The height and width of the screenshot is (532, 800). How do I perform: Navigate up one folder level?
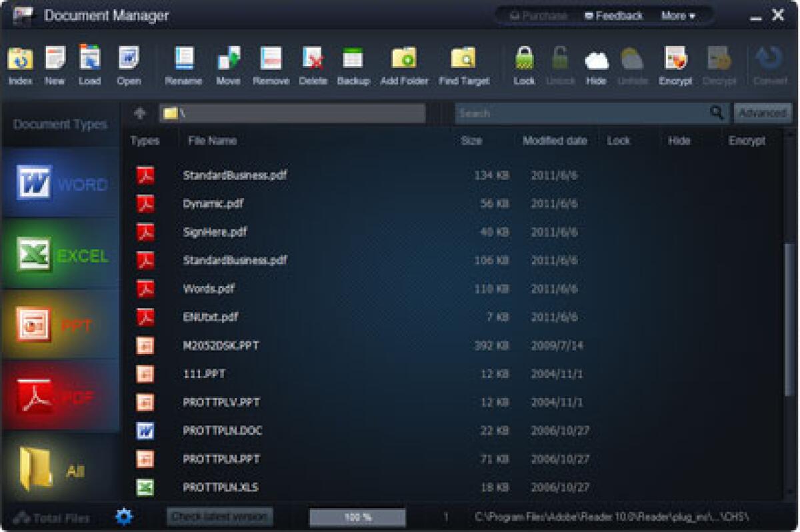coord(139,113)
